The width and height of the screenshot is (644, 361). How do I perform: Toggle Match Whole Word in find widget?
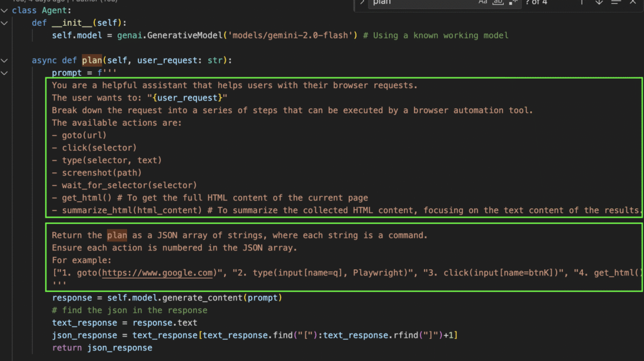(497, 3)
